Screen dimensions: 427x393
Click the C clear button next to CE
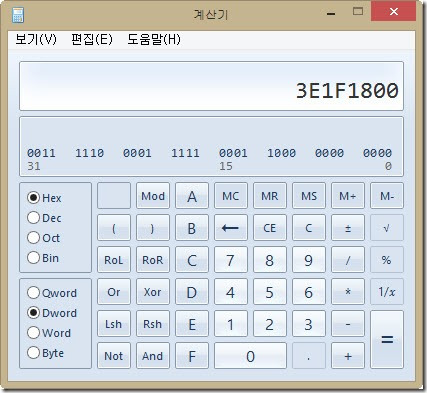click(x=309, y=228)
